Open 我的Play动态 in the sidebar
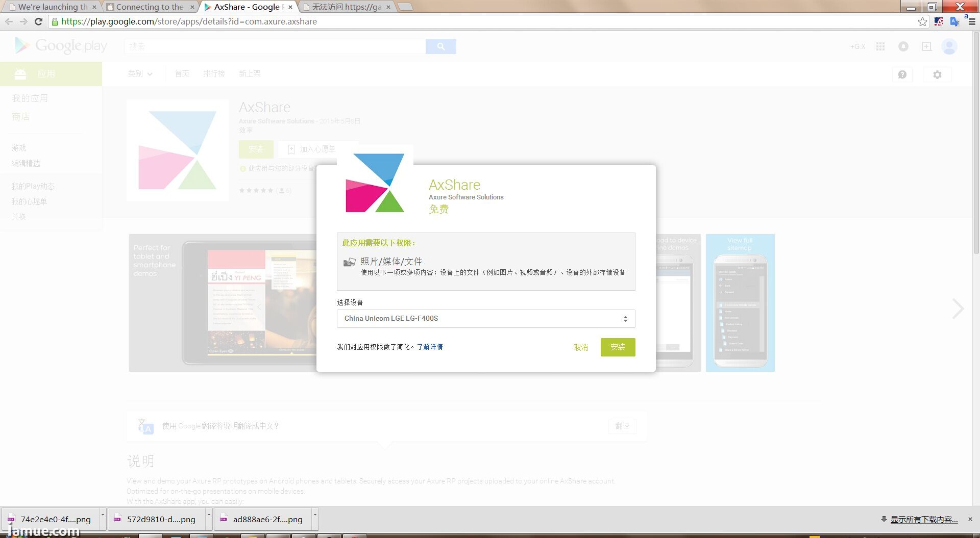 33,186
